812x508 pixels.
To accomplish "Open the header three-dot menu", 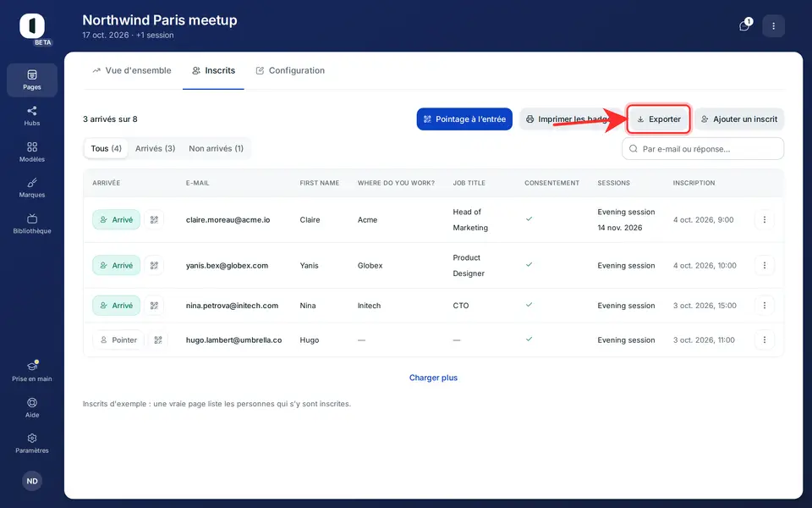I will coord(774,26).
